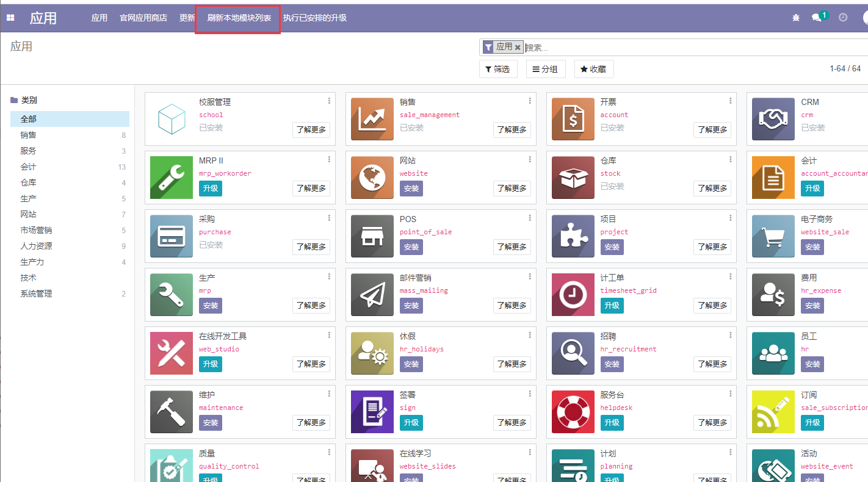
Task: Click the 邮件营销 paper plane icon
Action: coord(372,295)
